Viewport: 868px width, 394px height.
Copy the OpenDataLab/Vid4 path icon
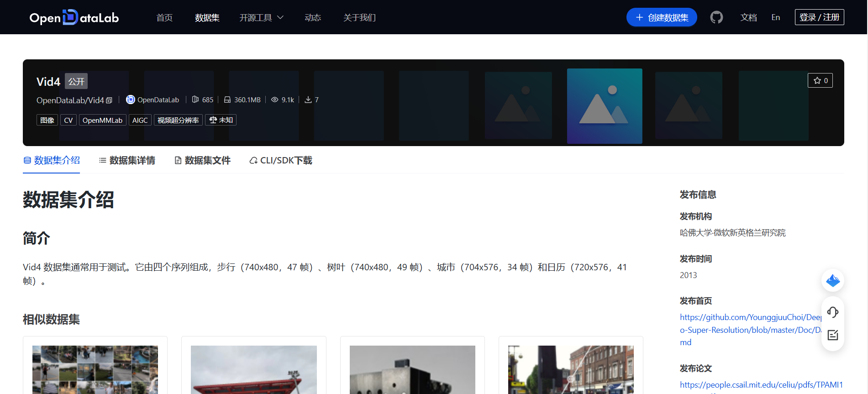[109, 100]
